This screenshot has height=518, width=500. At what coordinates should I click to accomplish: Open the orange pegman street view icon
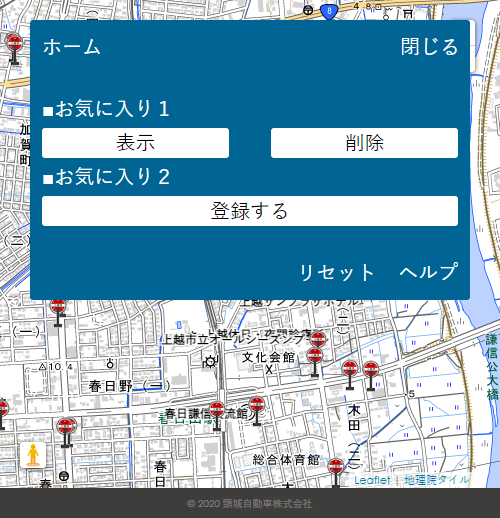(x=33, y=455)
